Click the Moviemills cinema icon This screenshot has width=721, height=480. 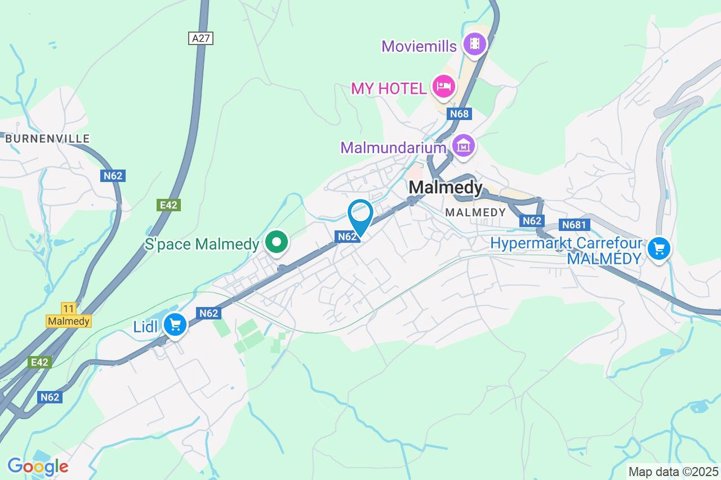pyautogui.click(x=475, y=45)
